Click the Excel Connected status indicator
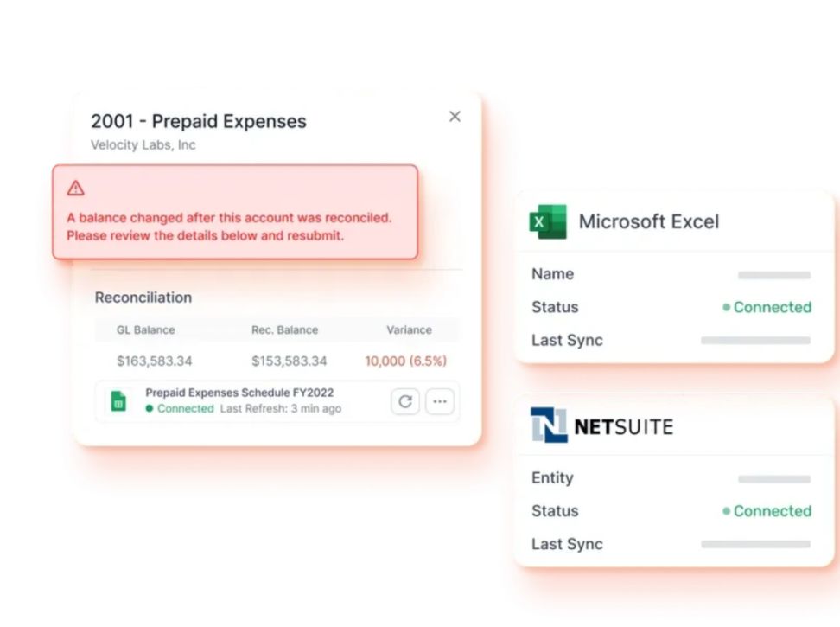 coord(767,307)
